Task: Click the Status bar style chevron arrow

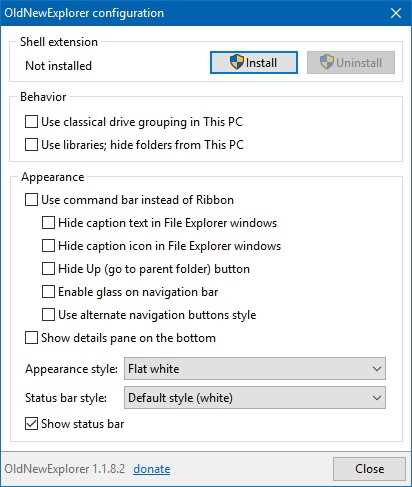Action: click(377, 398)
